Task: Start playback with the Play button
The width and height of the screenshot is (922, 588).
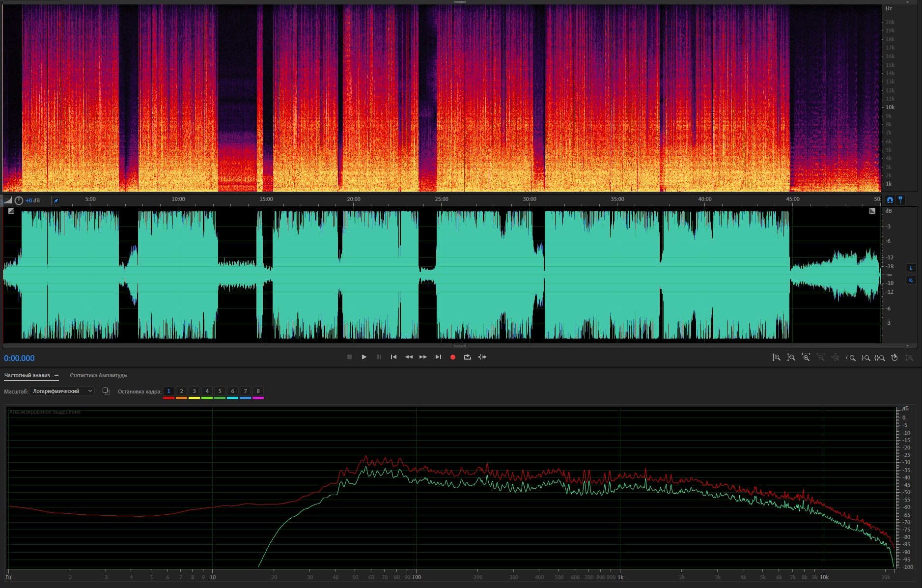Action: tap(364, 357)
